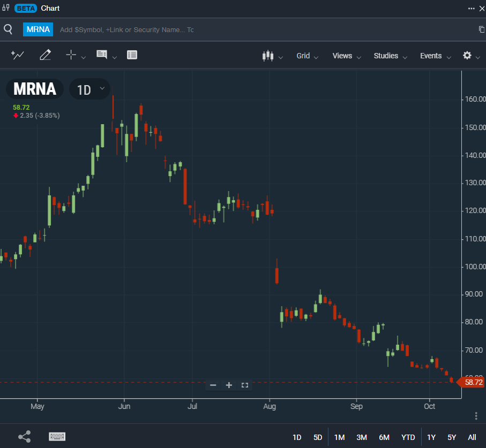Expand the crosshair options dropdown
The width and height of the screenshot is (486, 448).
(84, 58)
